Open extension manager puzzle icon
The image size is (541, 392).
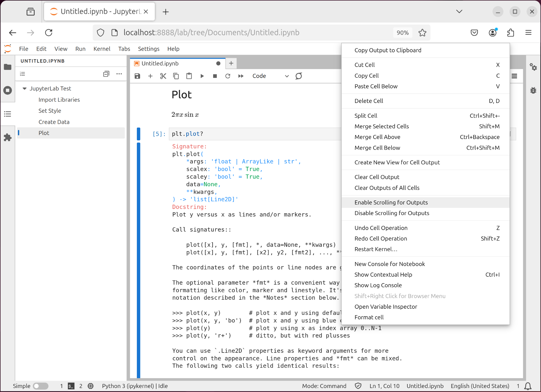[7, 137]
